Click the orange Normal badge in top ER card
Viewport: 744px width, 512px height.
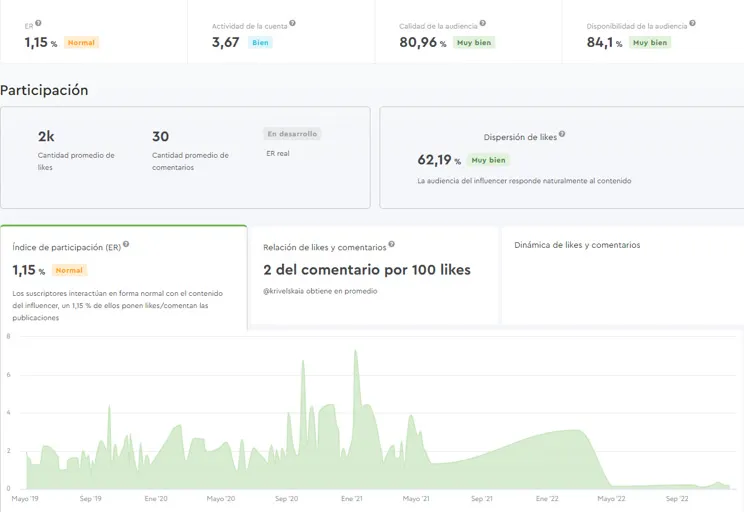pyautogui.click(x=81, y=43)
